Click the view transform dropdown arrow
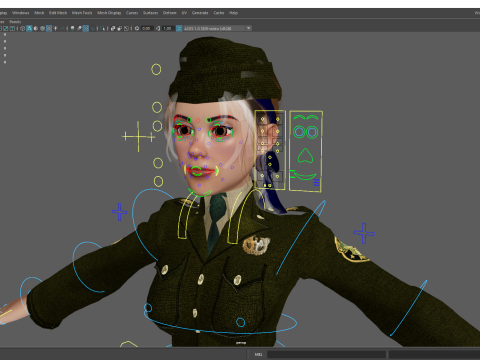Screen dimensions: 480x360 click(248, 28)
